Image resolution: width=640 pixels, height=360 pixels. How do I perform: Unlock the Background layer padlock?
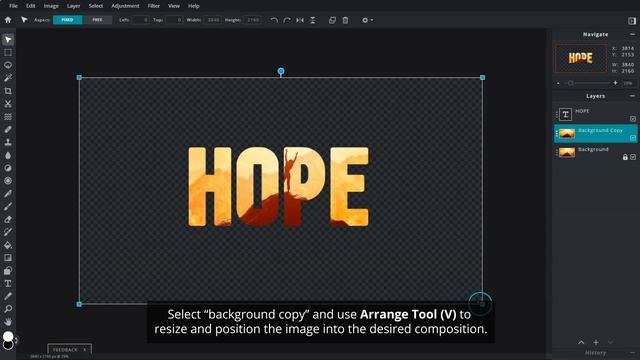tap(625, 157)
